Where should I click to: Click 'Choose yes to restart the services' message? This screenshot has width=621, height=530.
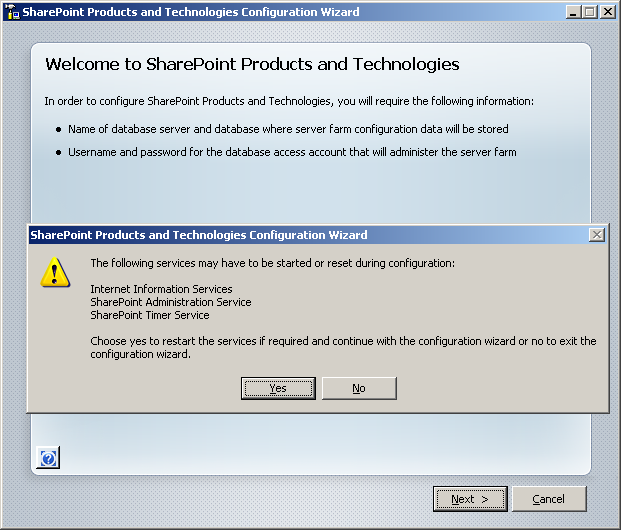pyautogui.click(x=343, y=347)
